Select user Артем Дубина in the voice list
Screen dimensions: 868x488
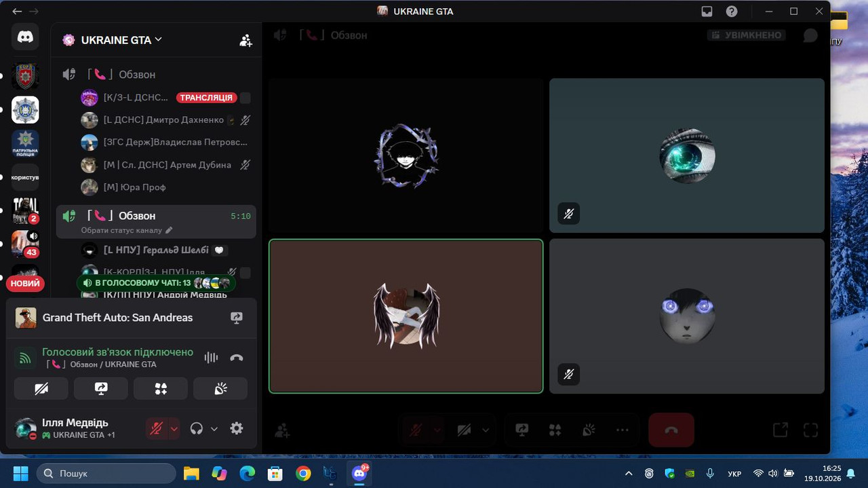[x=166, y=165]
